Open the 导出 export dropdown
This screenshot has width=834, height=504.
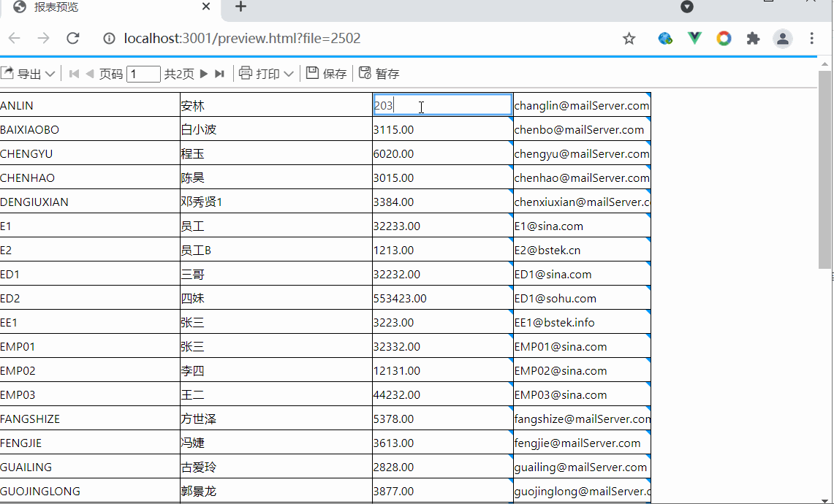click(x=28, y=74)
